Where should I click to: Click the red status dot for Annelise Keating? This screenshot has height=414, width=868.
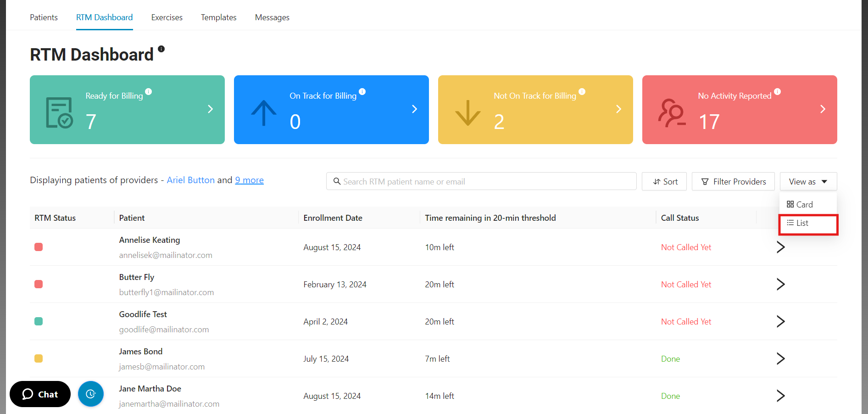pos(39,247)
